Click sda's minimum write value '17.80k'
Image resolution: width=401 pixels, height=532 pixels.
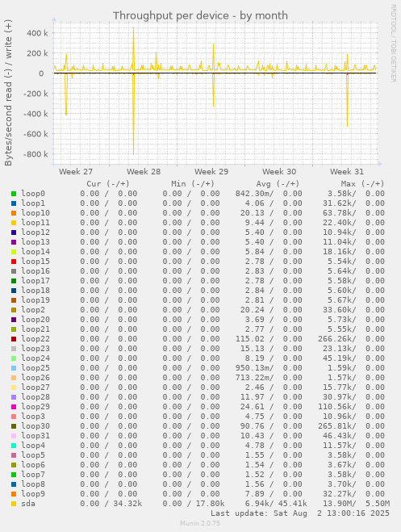[x=210, y=504]
